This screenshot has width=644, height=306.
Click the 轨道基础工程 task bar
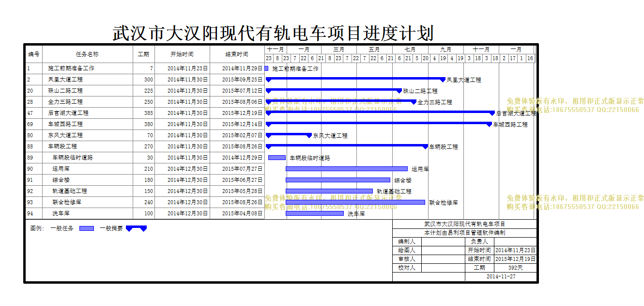tap(329, 191)
